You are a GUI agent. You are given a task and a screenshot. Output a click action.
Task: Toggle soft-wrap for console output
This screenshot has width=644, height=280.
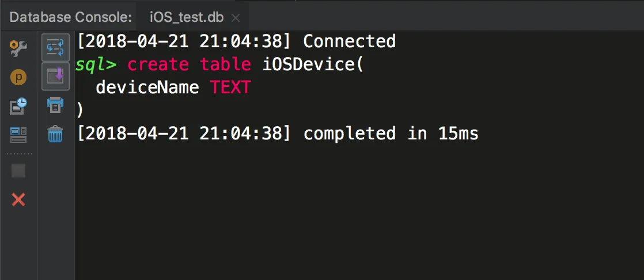point(55,47)
